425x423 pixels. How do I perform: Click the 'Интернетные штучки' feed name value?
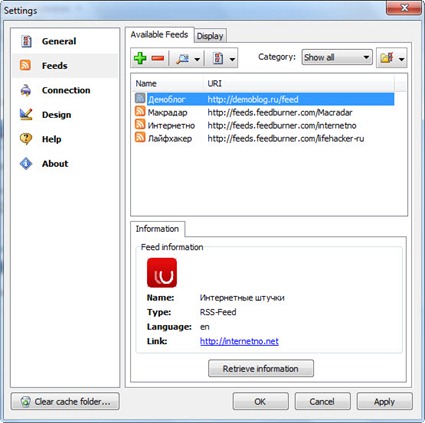click(242, 298)
